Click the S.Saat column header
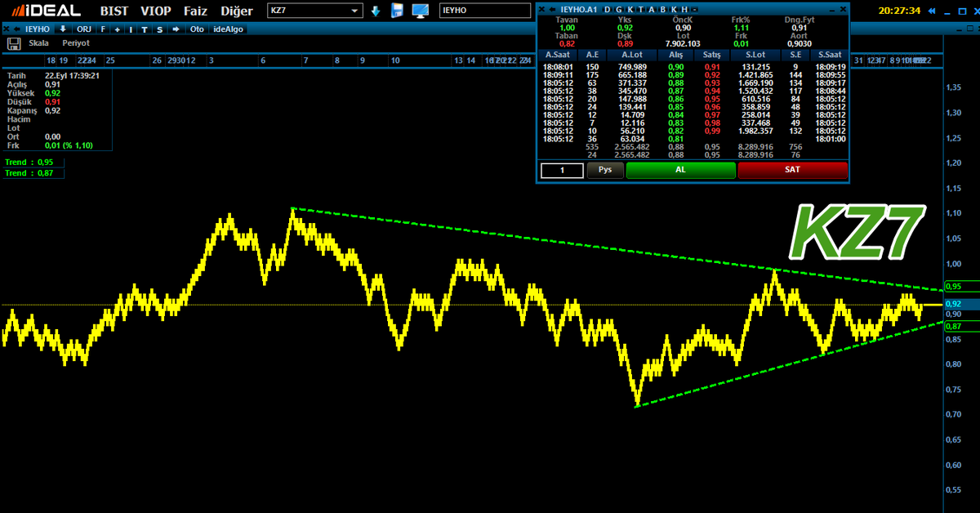Viewport: 980px width, 513px height. click(x=831, y=54)
